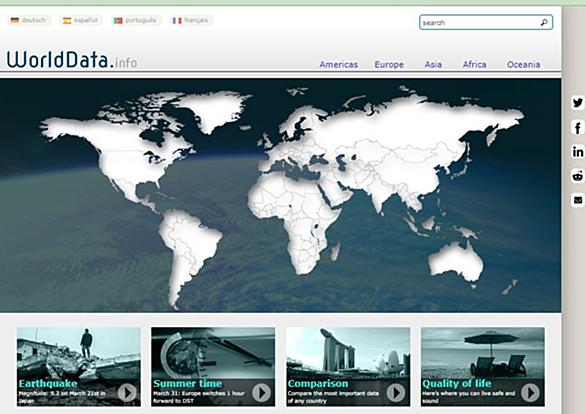
Task: Click the Facebook share icon
Action: (x=578, y=128)
